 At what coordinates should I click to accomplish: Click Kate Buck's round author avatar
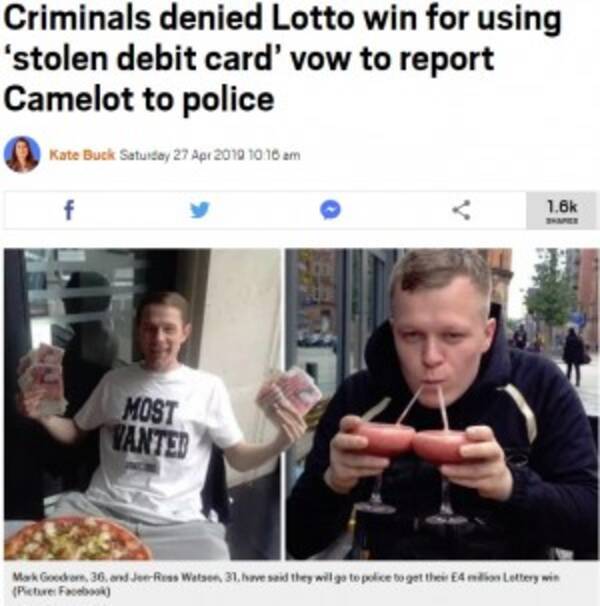pyautogui.click(x=22, y=154)
